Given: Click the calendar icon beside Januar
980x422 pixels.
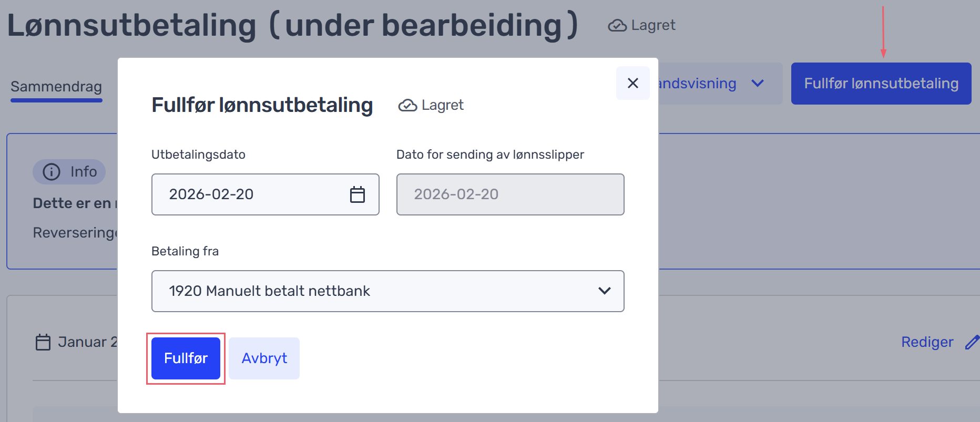Looking at the screenshot, I should coord(43,342).
